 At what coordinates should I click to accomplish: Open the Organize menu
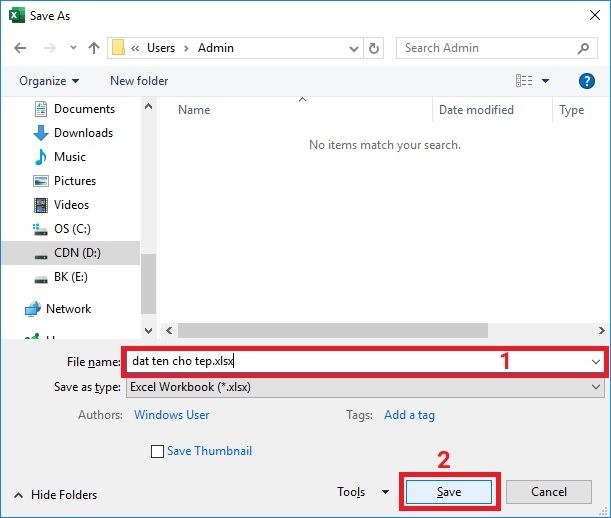click(x=49, y=81)
